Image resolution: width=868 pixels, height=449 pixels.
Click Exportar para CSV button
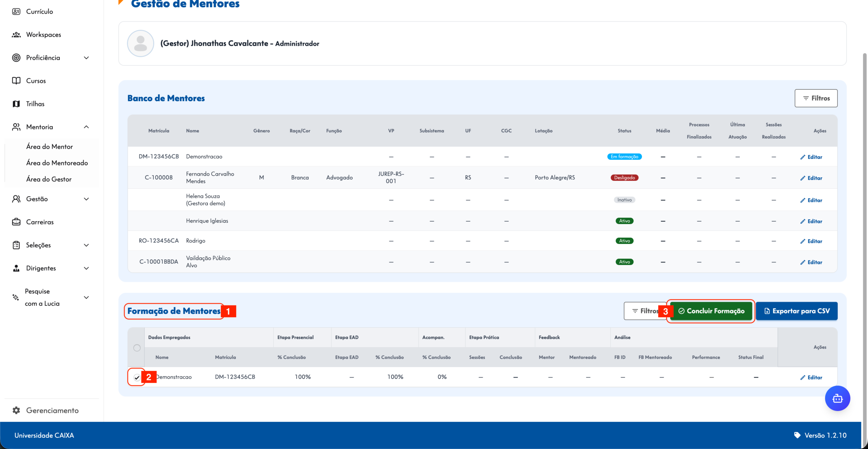point(796,311)
